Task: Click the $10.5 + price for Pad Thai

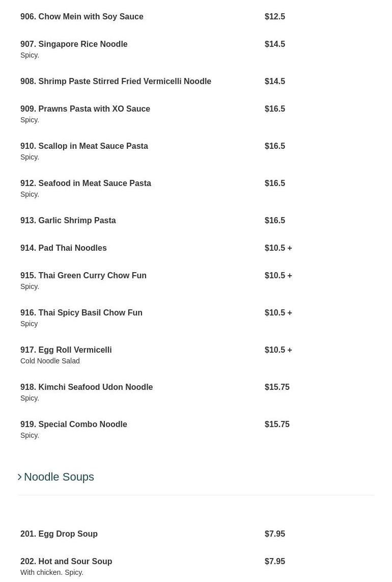Action: (278, 248)
